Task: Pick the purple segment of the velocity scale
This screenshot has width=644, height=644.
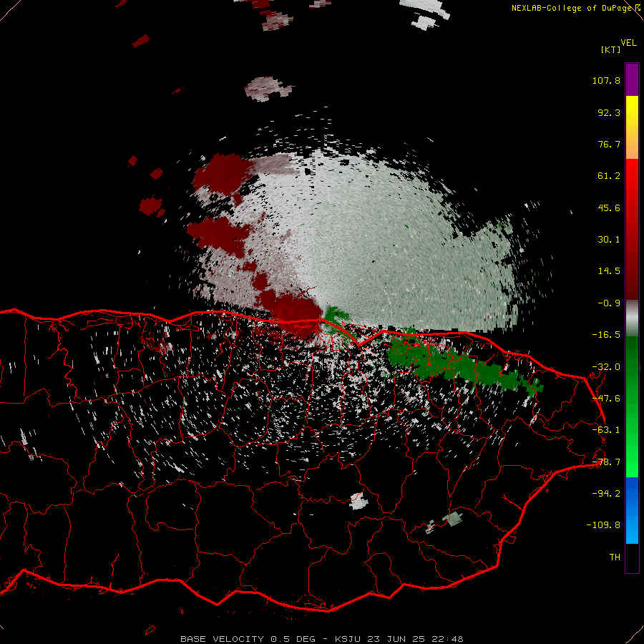Action: tap(632, 79)
